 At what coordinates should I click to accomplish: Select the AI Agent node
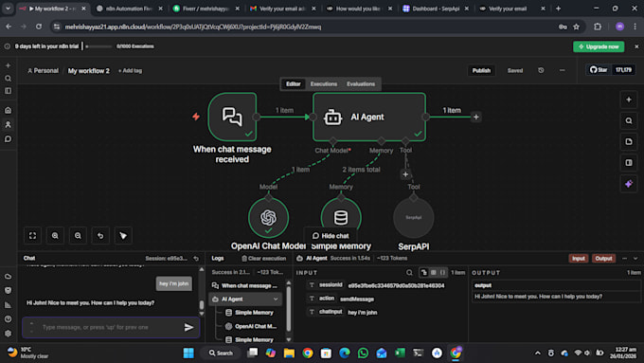[368, 117]
